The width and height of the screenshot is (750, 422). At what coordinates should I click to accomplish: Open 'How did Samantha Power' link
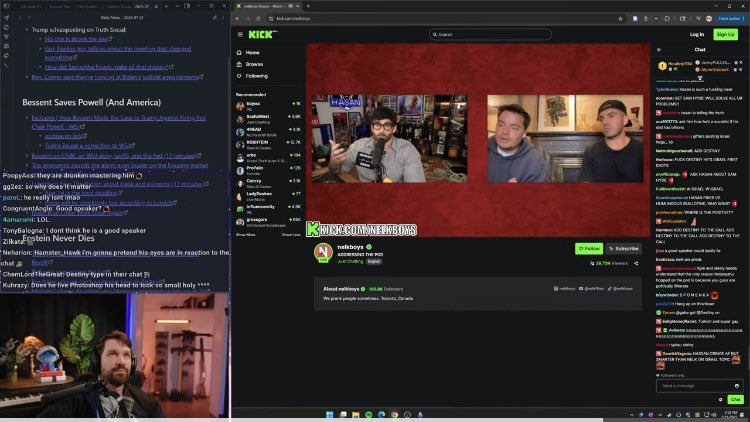pos(106,67)
